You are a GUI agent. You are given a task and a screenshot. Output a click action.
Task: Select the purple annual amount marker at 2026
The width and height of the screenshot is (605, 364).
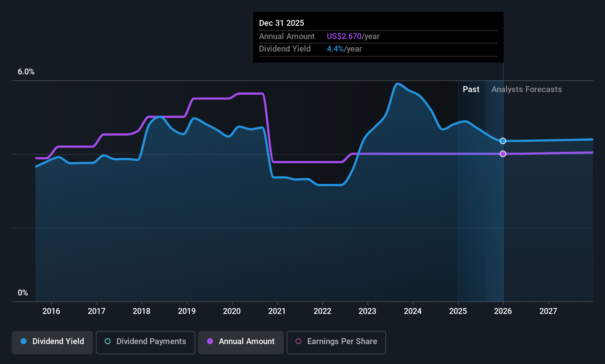503,154
